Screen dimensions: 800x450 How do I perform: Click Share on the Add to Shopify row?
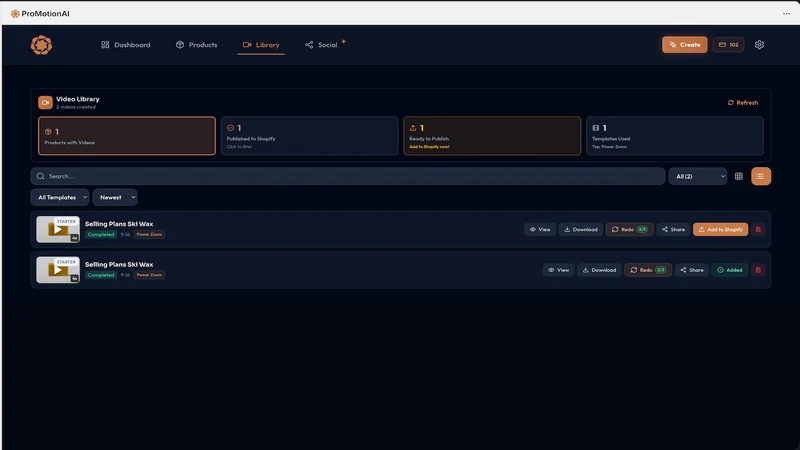coord(673,230)
